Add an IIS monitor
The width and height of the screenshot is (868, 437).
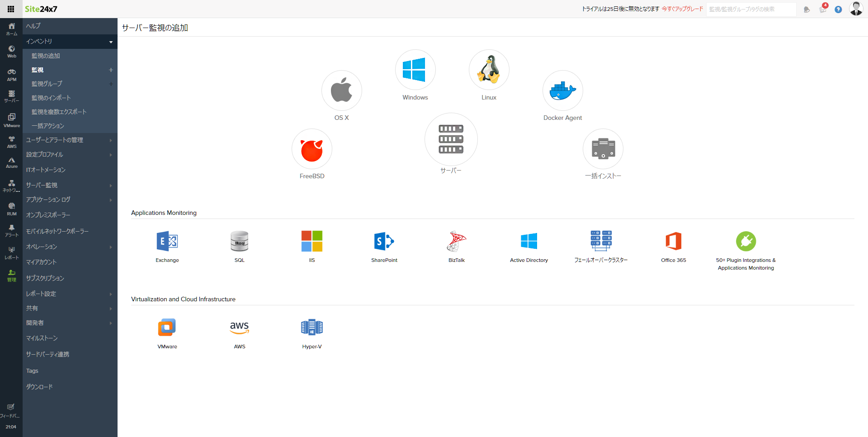pyautogui.click(x=312, y=241)
